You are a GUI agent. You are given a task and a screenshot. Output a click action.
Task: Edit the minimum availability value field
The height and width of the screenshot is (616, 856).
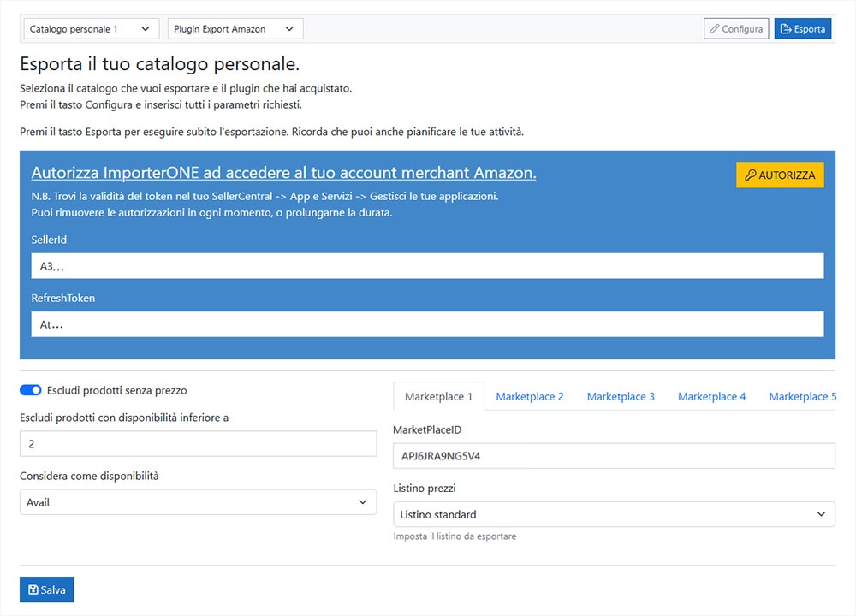198,443
